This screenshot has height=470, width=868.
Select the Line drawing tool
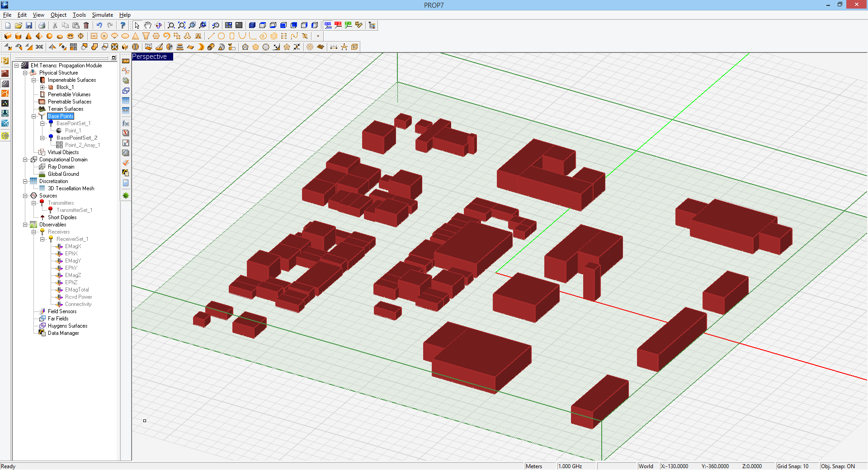click(211, 36)
